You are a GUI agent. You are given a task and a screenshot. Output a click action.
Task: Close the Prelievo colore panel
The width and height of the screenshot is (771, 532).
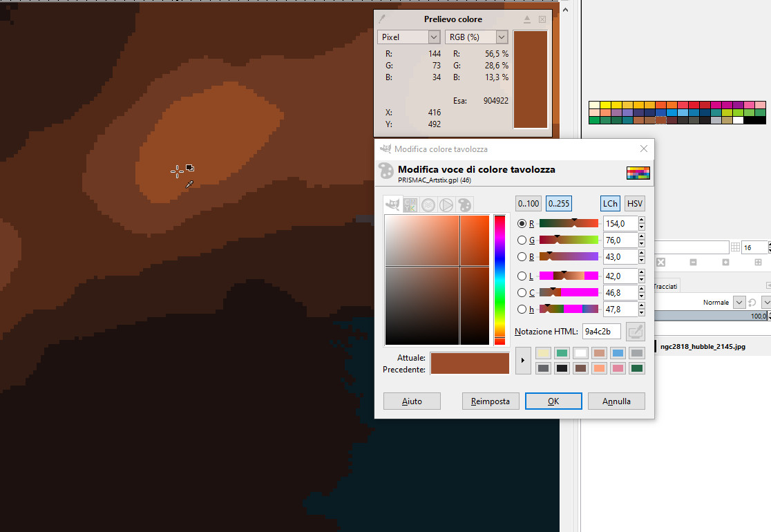pyautogui.click(x=542, y=19)
